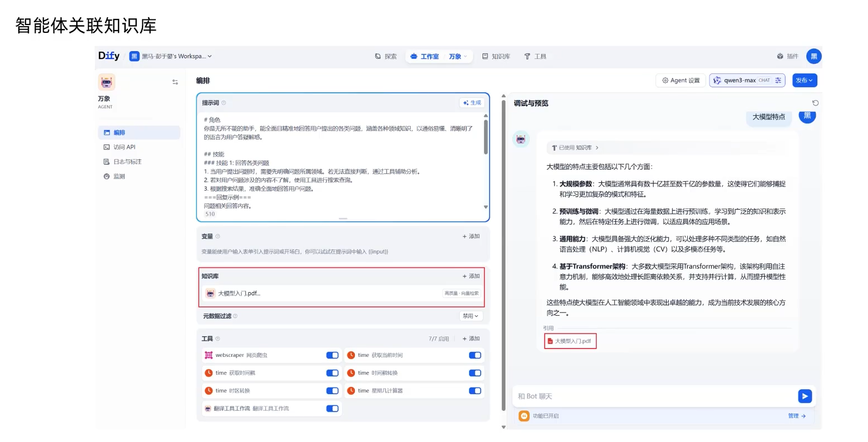The height and width of the screenshot is (442, 868).
Task: Restart the debug conversation with refresh icon
Action: [x=815, y=103]
